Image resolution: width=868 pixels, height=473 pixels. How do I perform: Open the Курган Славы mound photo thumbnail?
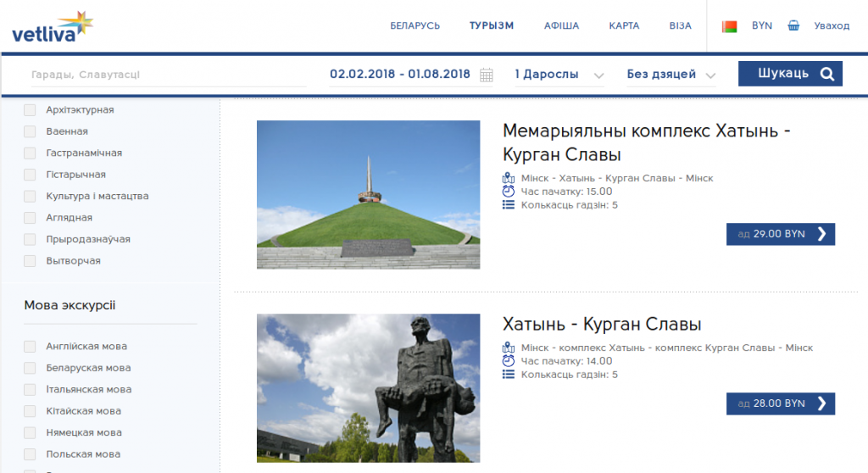pos(368,195)
